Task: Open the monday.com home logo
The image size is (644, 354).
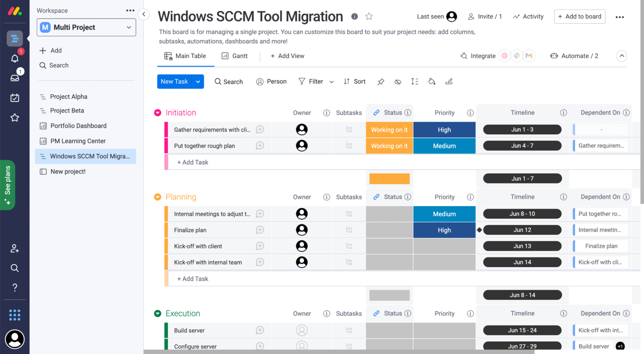Action: pyautogui.click(x=14, y=11)
